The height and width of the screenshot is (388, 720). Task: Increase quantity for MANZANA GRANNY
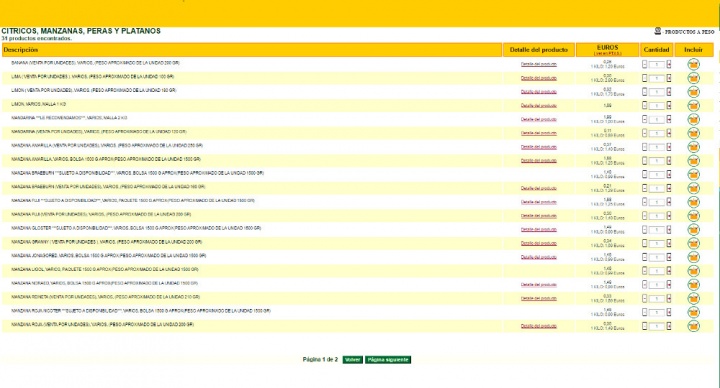[x=669, y=243]
